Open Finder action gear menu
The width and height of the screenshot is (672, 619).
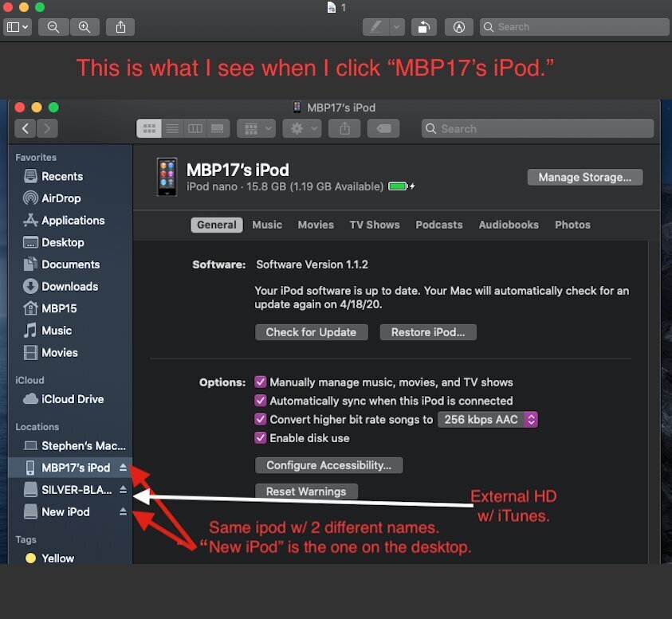tap(302, 128)
